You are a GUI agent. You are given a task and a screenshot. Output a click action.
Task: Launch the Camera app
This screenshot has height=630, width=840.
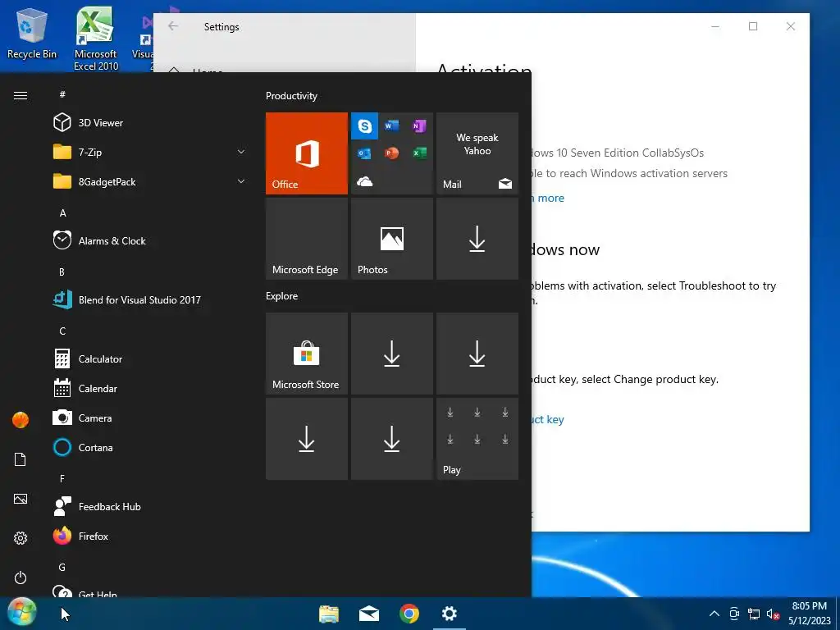coord(150,418)
